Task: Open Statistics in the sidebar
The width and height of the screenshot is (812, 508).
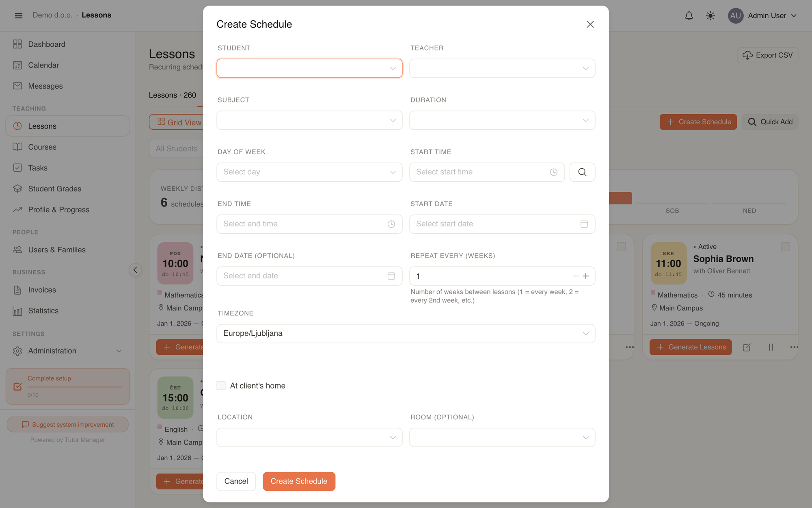Action: click(67, 310)
